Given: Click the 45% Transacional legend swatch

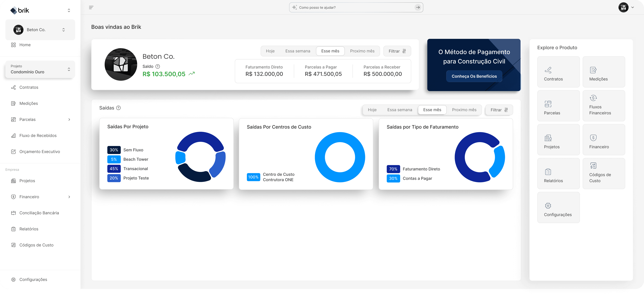Looking at the screenshot, I should (x=114, y=169).
